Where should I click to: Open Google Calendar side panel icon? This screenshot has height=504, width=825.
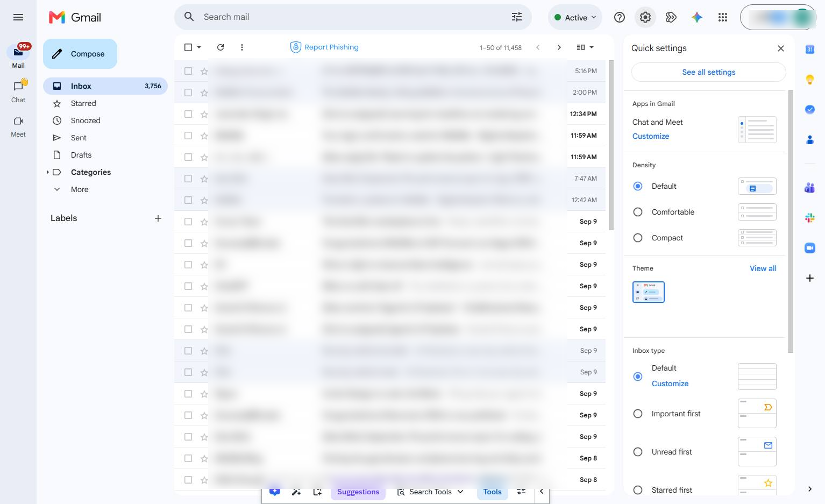click(810, 49)
